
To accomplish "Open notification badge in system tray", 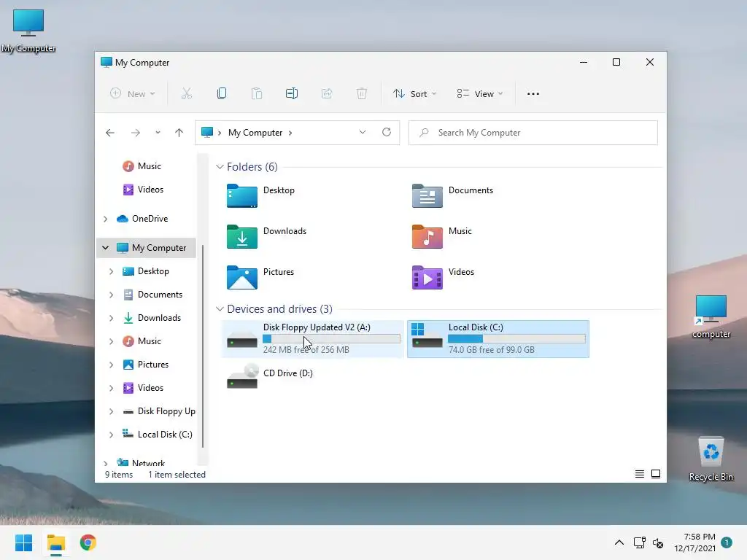I will 727,542.
